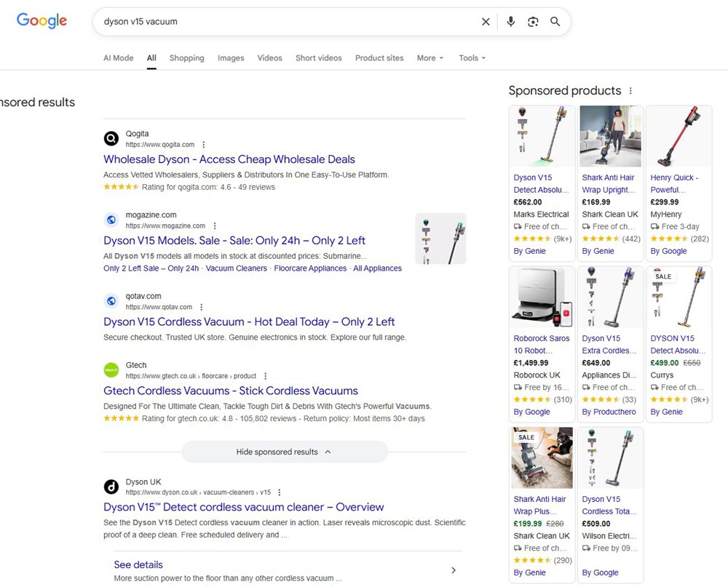The height and width of the screenshot is (587, 728).
Task: Open Gtech Cordless Vacuums link
Action: click(231, 391)
